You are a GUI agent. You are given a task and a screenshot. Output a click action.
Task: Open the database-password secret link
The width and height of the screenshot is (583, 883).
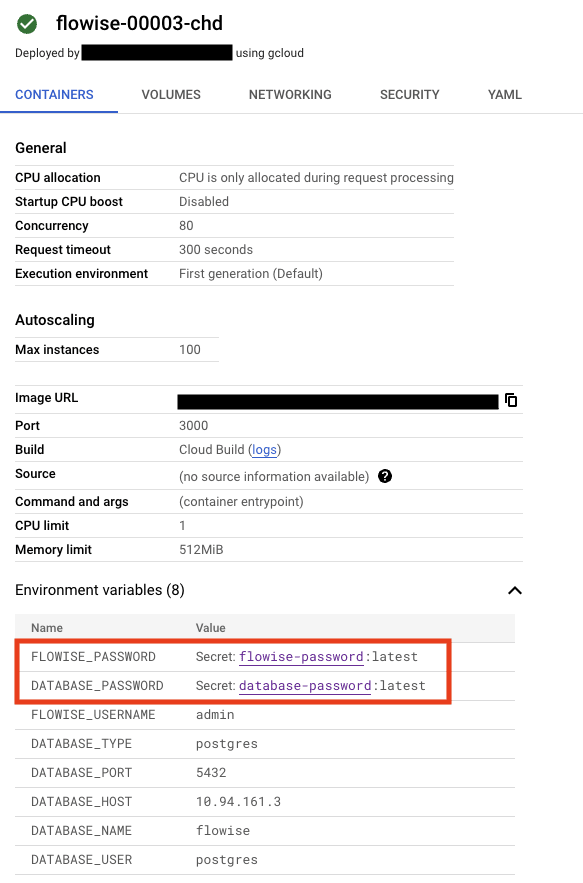click(x=305, y=686)
